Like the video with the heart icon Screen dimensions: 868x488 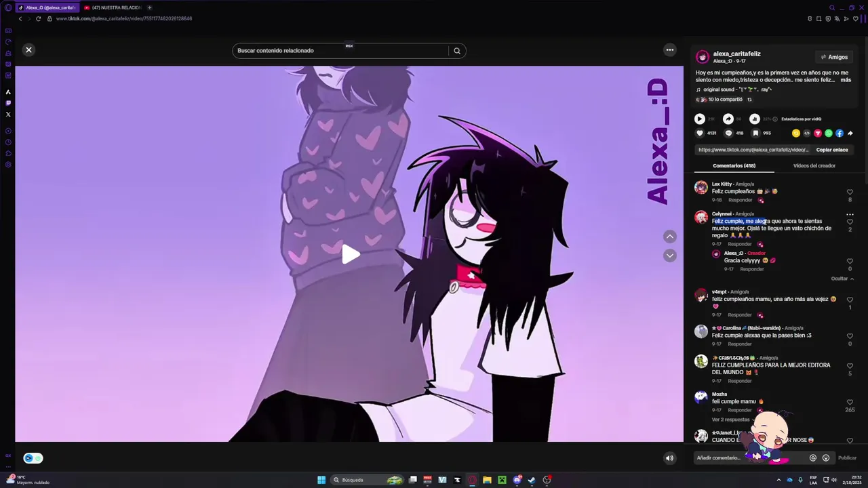coord(700,133)
